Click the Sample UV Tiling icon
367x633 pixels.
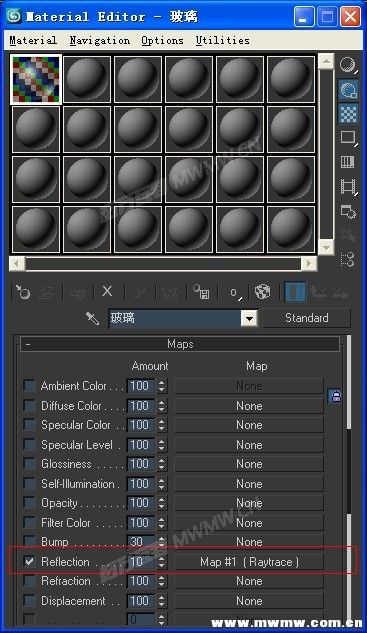click(348, 138)
